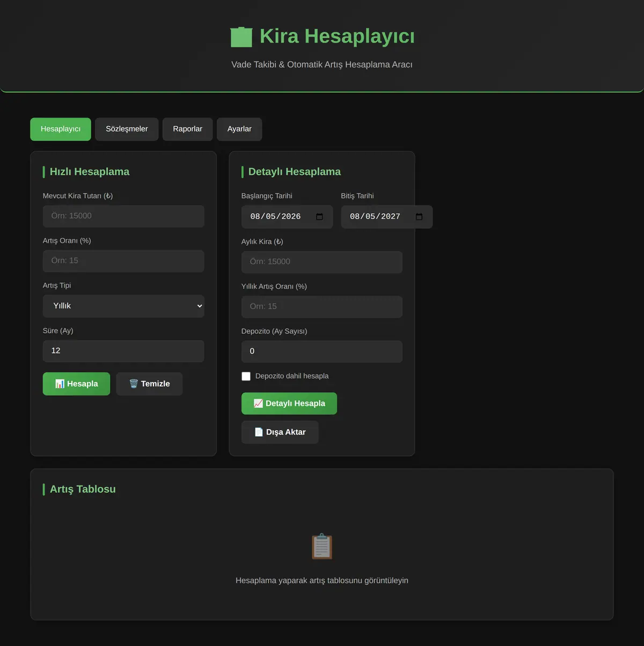Select the Depozito (Ay Sayısı) field
The height and width of the screenshot is (646, 644).
(x=322, y=351)
